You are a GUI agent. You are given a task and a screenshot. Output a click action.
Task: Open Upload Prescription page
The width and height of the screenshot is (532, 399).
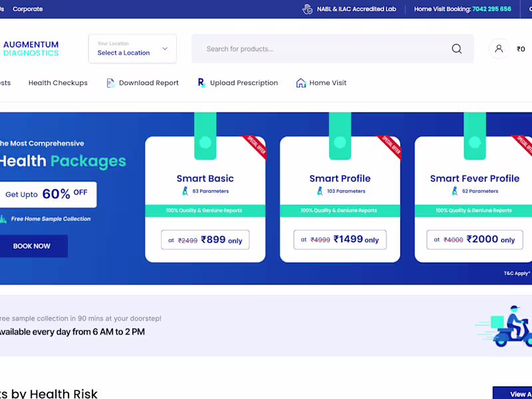tap(244, 82)
